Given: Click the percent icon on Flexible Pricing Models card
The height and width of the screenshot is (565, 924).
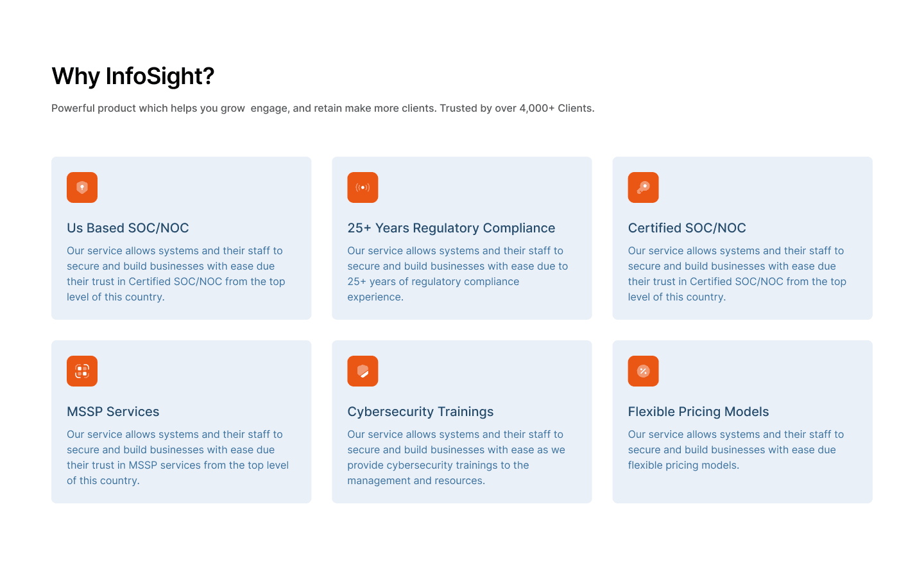Looking at the screenshot, I should (643, 370).
